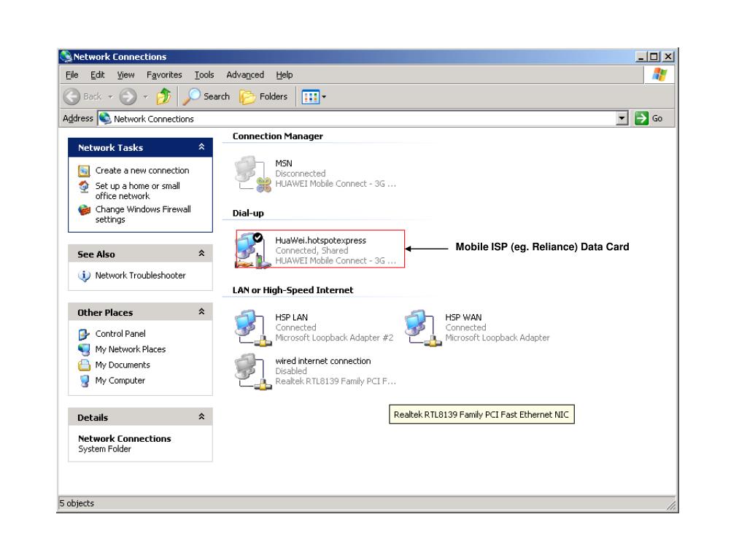
Task: Click the Forward arrow toolbar icon
Action: coord(128,97)
